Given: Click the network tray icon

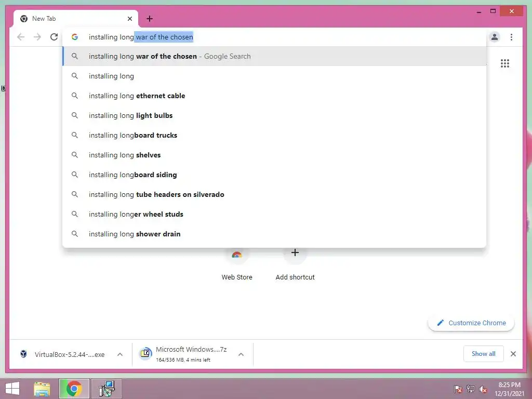Looking at the screenshot, I should (x=471, y=389).
